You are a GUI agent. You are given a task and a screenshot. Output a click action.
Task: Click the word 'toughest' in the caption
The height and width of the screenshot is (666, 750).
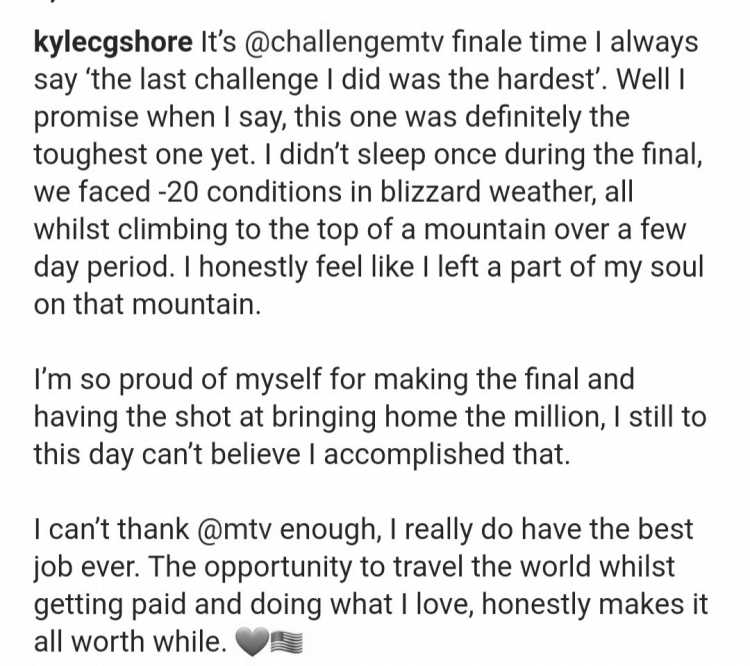click(90, 155)
